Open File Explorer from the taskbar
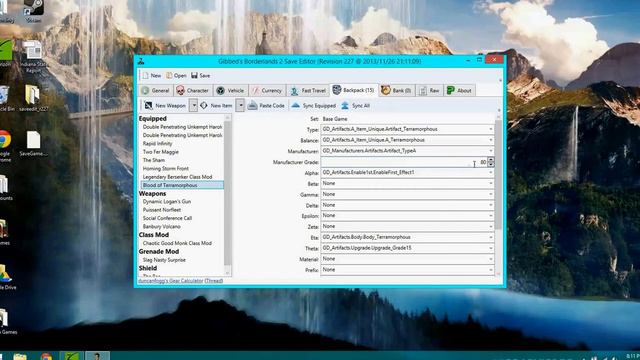This screenshot has width=640, height=360. 20,356
